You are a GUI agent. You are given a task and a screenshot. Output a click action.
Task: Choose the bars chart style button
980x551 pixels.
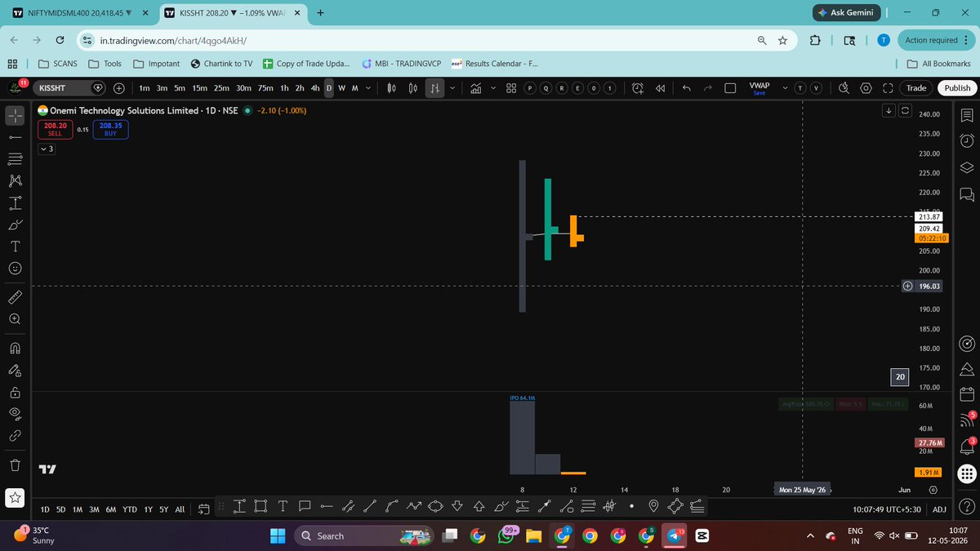coord(436,88)
